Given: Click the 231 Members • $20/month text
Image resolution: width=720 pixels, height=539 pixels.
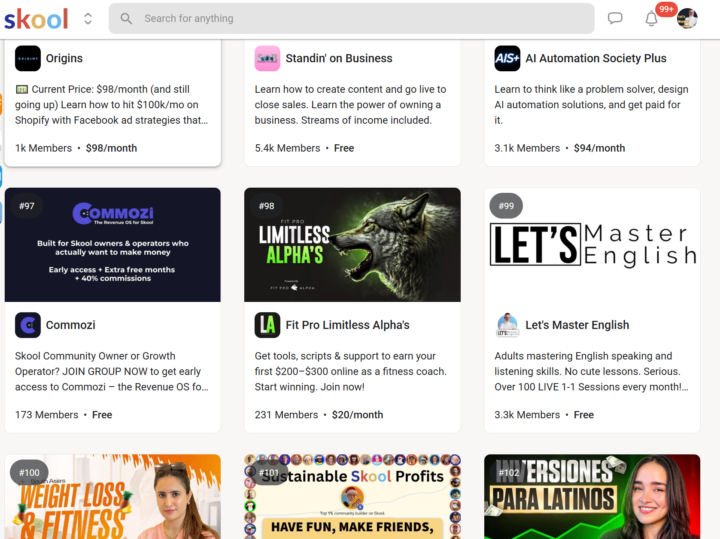Looking at the screenshot, I should [319, 415].
